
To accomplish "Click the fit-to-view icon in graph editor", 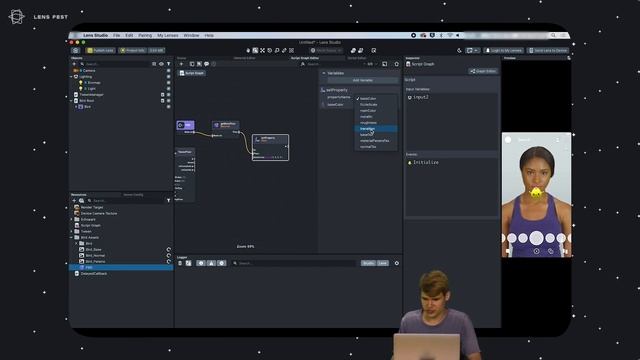I will click(384, 64).
